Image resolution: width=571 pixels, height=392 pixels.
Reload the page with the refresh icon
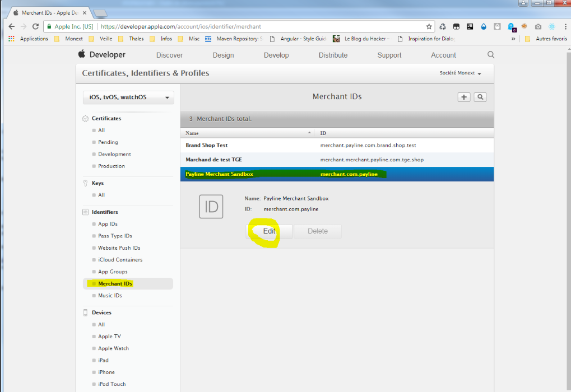click(35, 26)
